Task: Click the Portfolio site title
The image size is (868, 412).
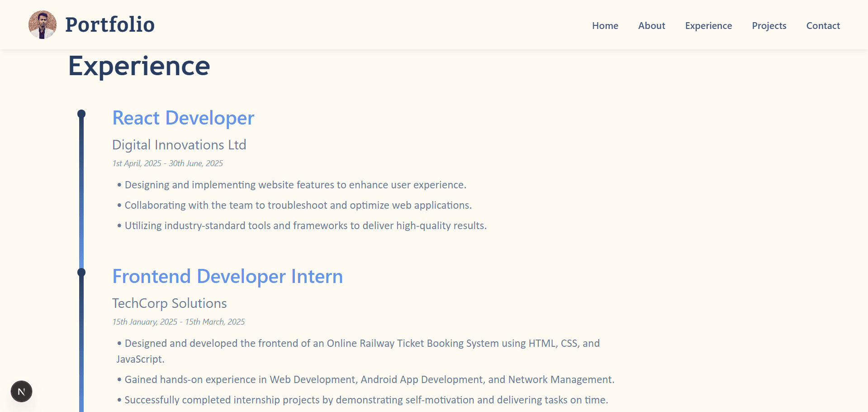Action: [110, 24]
